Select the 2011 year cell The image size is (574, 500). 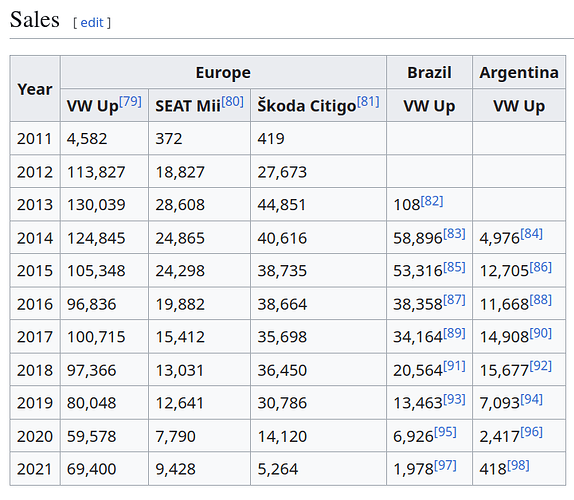pos(35,138)
